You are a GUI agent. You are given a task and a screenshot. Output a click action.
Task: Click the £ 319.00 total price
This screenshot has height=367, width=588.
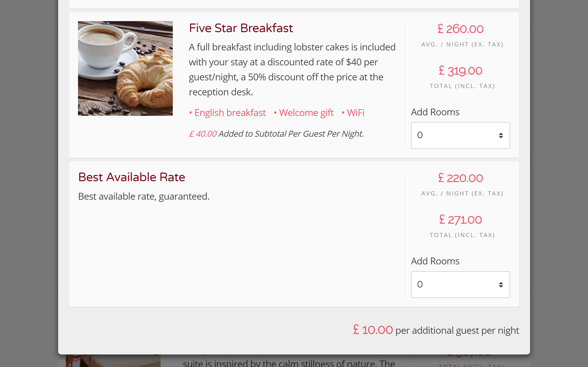460,71
